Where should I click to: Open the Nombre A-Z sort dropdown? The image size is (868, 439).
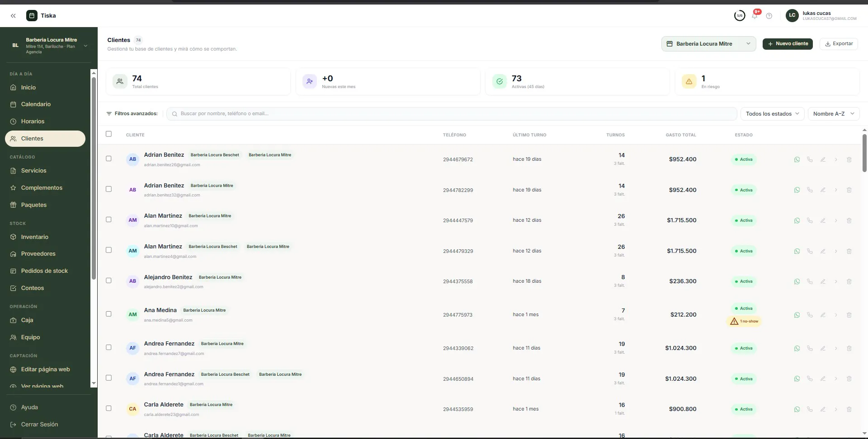click(834, 114)
